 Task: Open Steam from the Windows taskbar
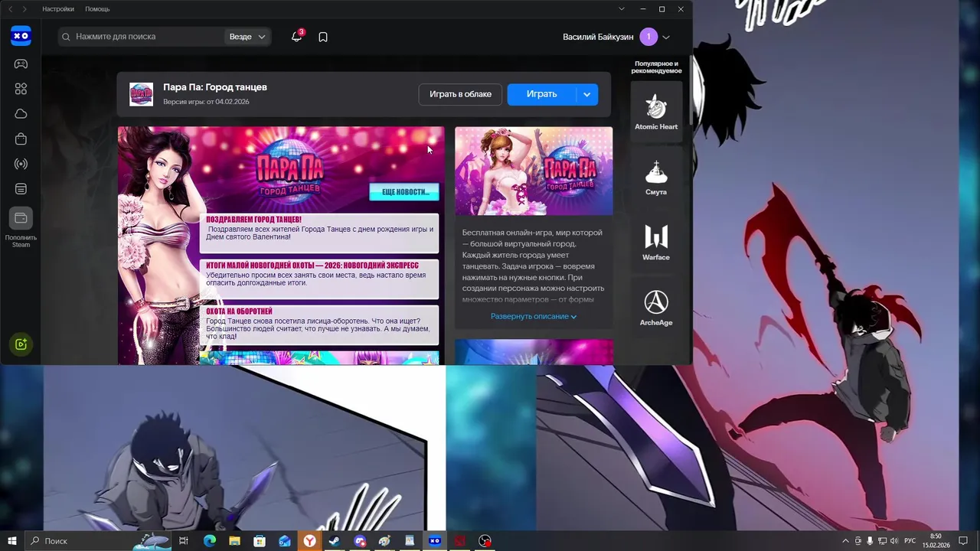click(x=335, y=541)
